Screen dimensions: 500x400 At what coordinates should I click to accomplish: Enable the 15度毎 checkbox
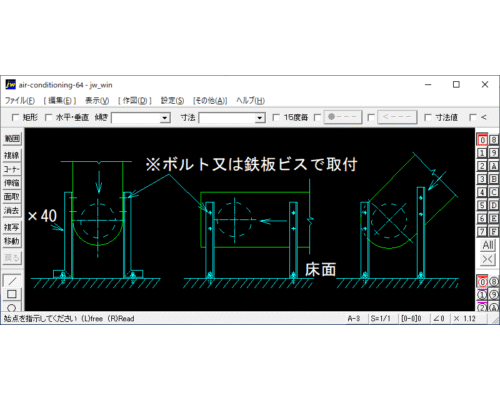click(276, 117)
